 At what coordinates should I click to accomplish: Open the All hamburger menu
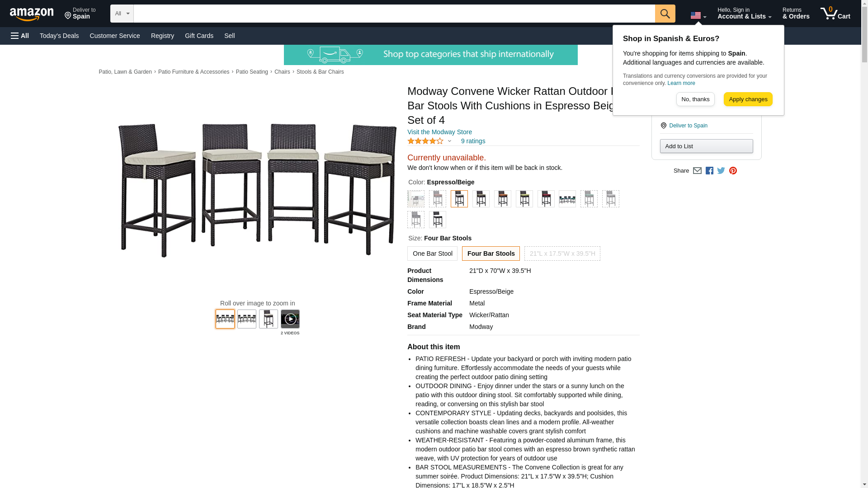click(x=20, y=36)
